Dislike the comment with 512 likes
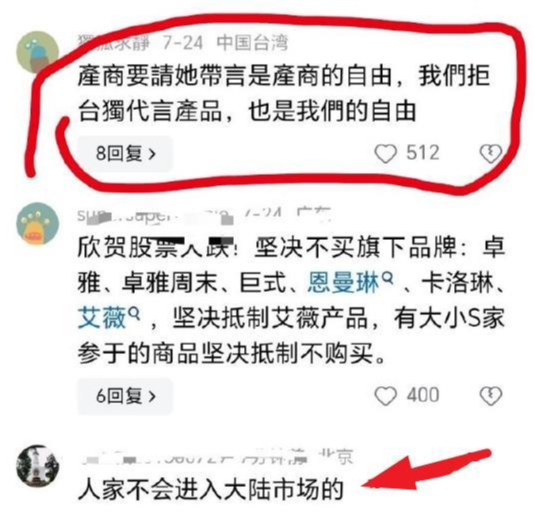 (x=491, y=154)
